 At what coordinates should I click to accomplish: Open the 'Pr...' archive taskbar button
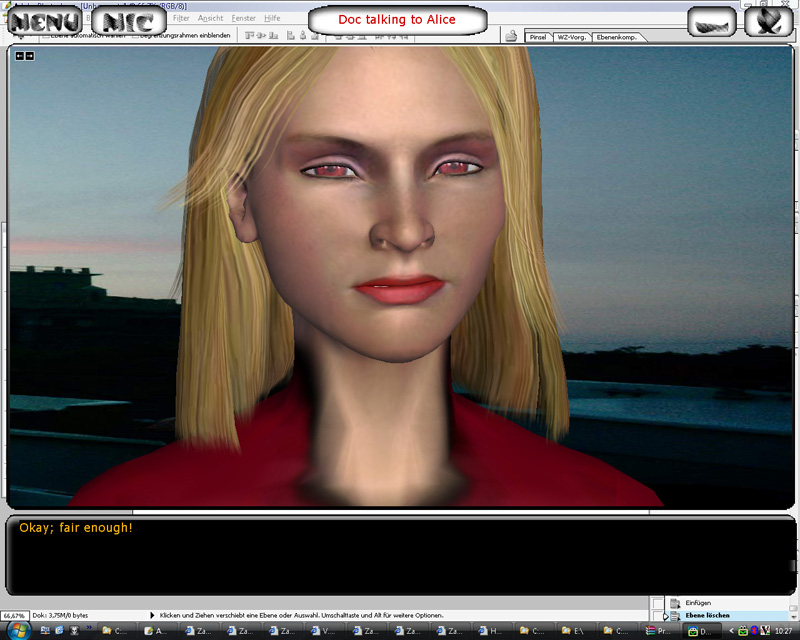661,631
